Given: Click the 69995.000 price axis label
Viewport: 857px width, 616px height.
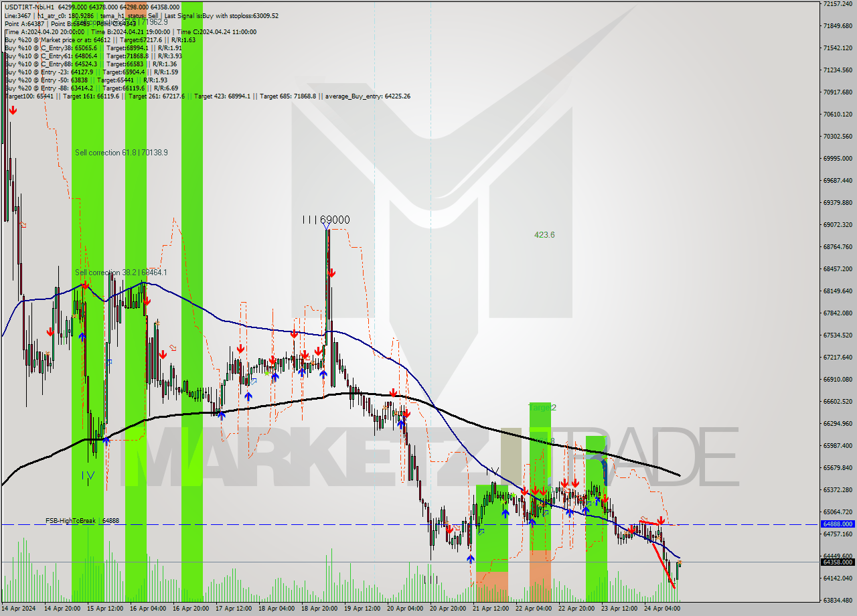Looking at the screenshot, I should point(837,159).
